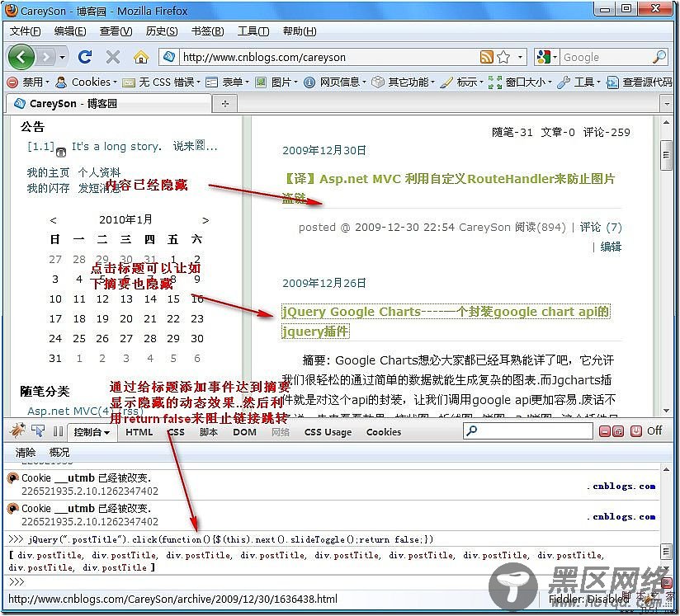Image resolution: width=680 pixels, height=616 pixels.
Task: Switch to the Firebug Cookies tab
Action: [x=384, y=432]
